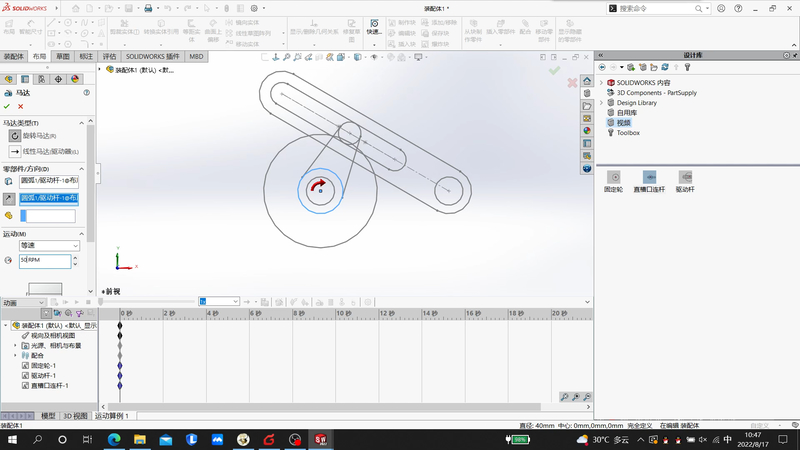Switch to the 评估 ribbon tab
Image resolution: width=800 pixels, height=450 pixels.
(109, 57)
